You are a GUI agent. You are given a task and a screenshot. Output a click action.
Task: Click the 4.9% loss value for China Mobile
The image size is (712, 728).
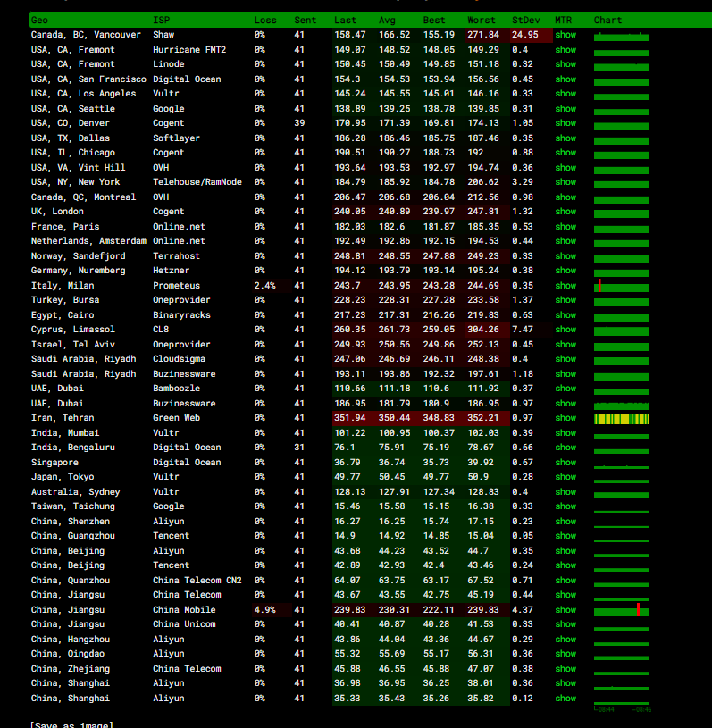tap(264, 610)
